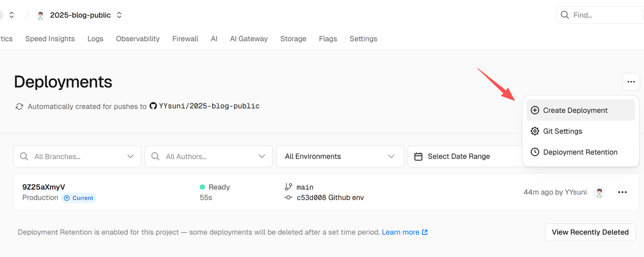Screen dimensions: 644x257
Task: Open the deployment row's three-dot options
Action: pos(623,192)
